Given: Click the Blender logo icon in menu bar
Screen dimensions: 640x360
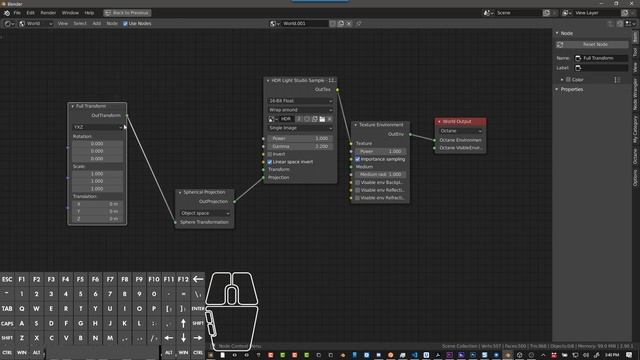Looking at the screenshot, I should pyautogui.click(x=7, y=13).
